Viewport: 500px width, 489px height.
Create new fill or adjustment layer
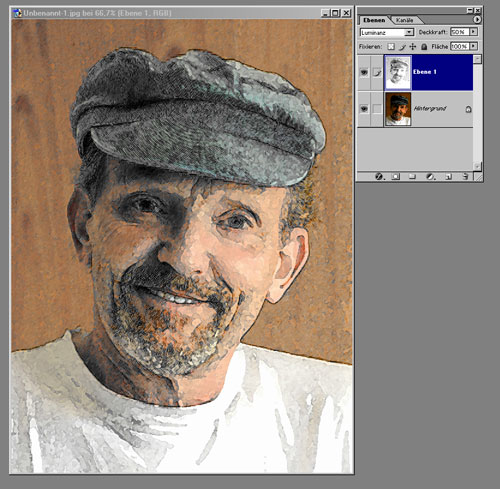tap(430, 176)
